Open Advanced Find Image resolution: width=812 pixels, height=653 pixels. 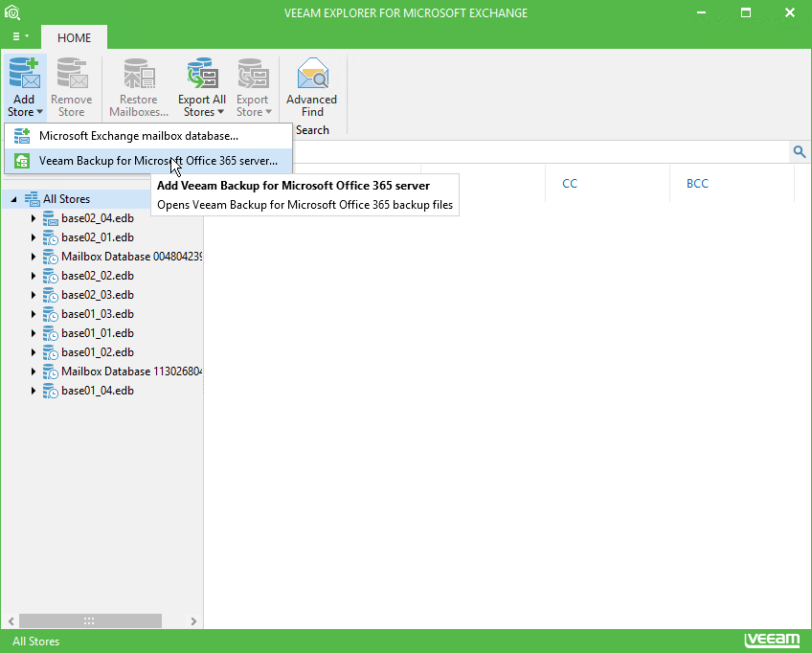312,87
